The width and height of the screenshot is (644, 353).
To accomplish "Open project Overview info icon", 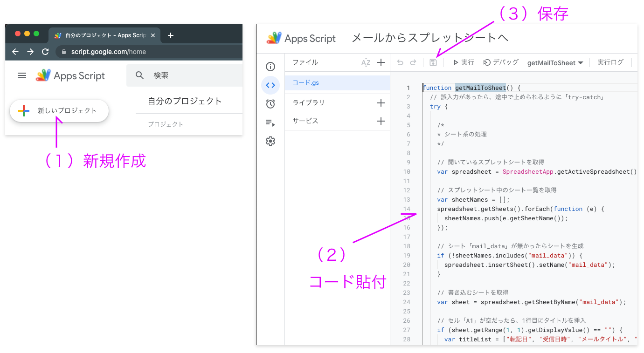I will [270, 67].
